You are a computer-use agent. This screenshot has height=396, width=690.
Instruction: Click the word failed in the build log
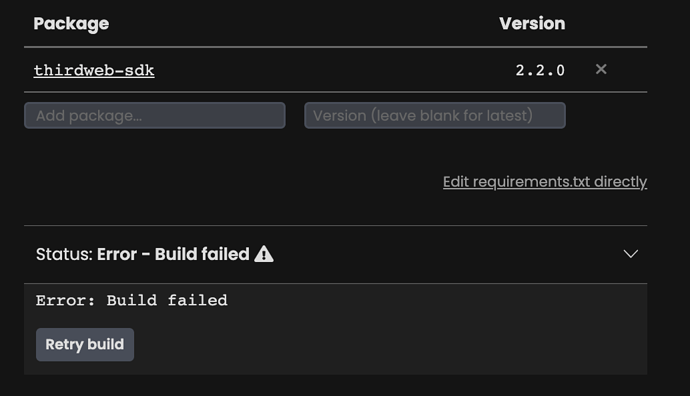tap(198, 301)
